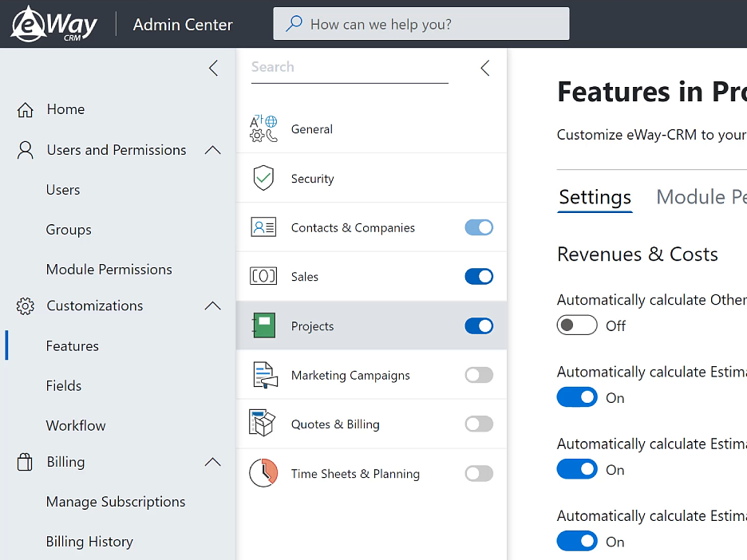Click the Sales money icon
The width and height of the screenshot is (747, 560).
click(263, 276)
